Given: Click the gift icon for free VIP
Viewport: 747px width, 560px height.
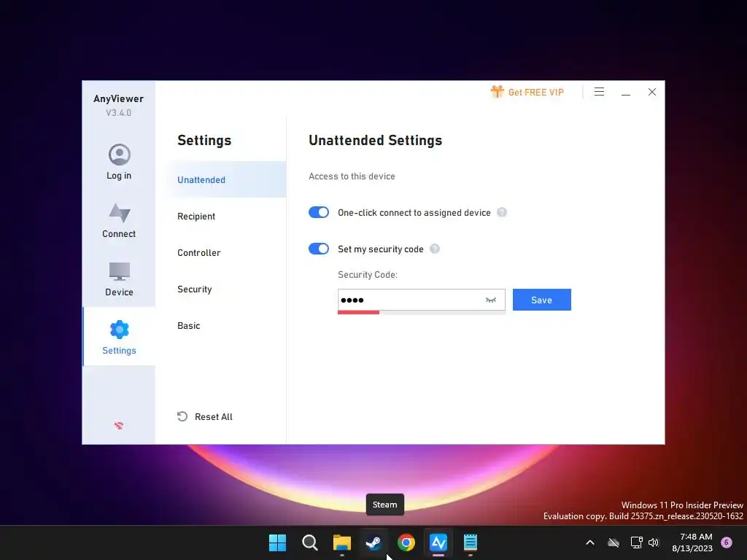Looking at the screenshot, I should (497, 92).
